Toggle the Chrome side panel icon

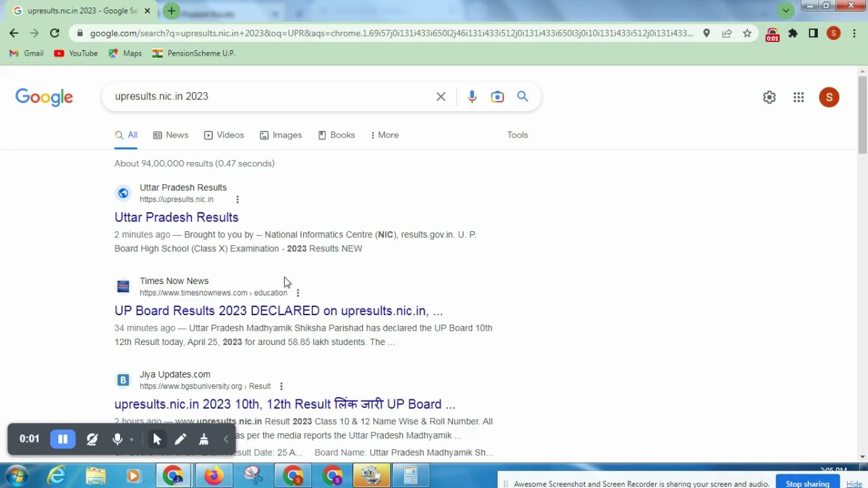813,33
